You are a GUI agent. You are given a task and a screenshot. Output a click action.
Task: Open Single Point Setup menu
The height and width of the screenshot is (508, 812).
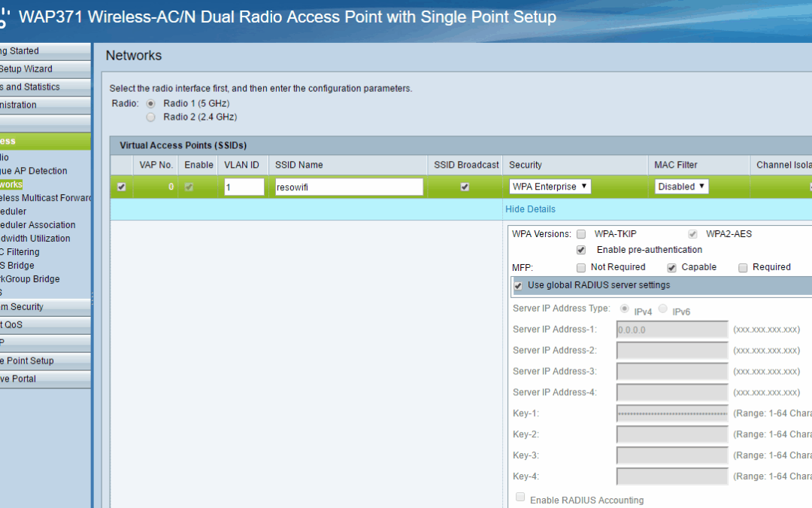pos(45,360)
